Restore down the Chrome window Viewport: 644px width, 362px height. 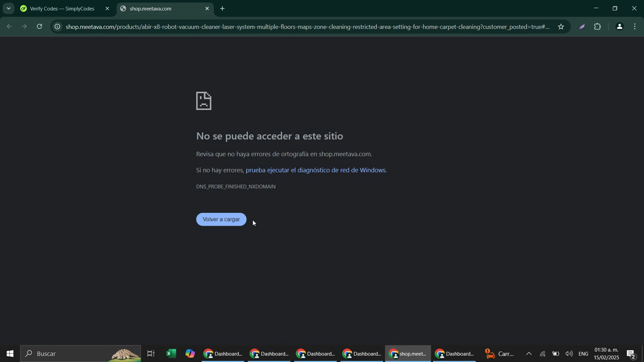[x=615, y=8]
